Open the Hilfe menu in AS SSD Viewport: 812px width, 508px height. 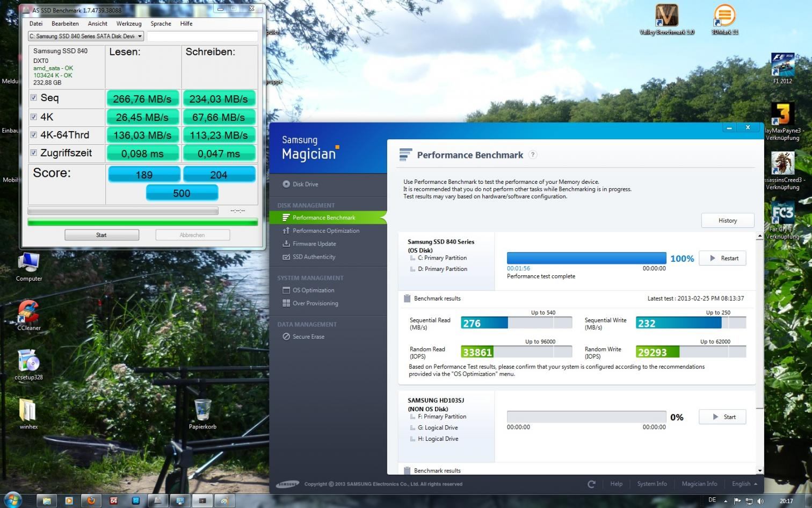[186, 24]
